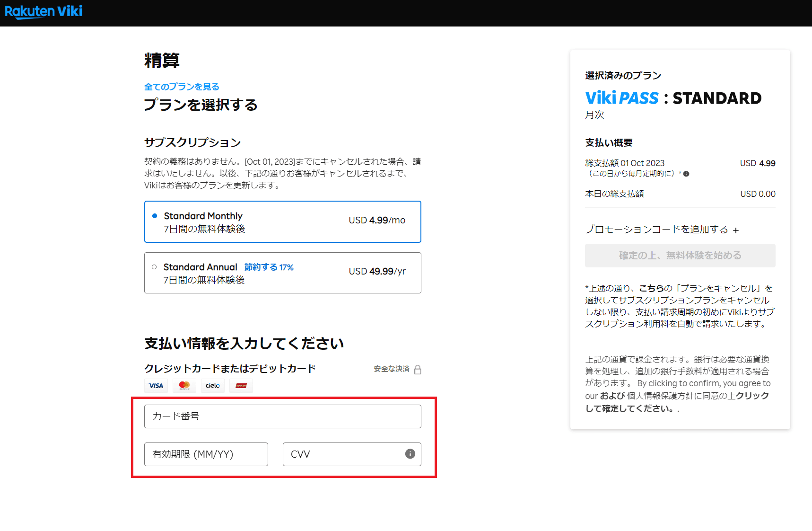Click the Visa card icon

[x=156, y=386]
